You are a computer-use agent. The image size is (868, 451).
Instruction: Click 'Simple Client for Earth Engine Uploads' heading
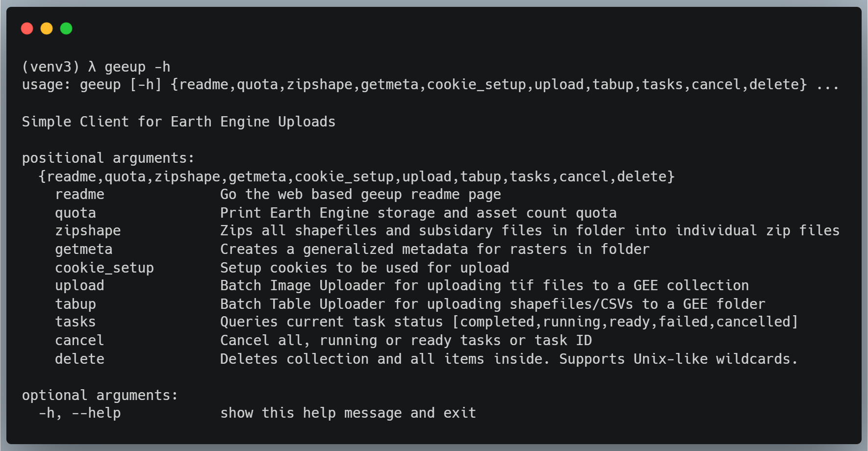(179, 122)
